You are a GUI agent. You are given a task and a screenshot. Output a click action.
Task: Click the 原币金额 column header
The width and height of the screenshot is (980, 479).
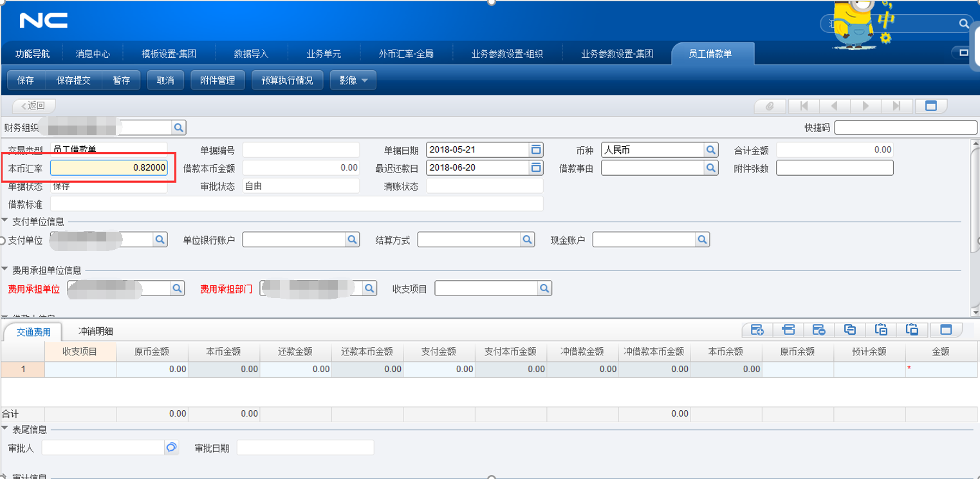(152, 352)
